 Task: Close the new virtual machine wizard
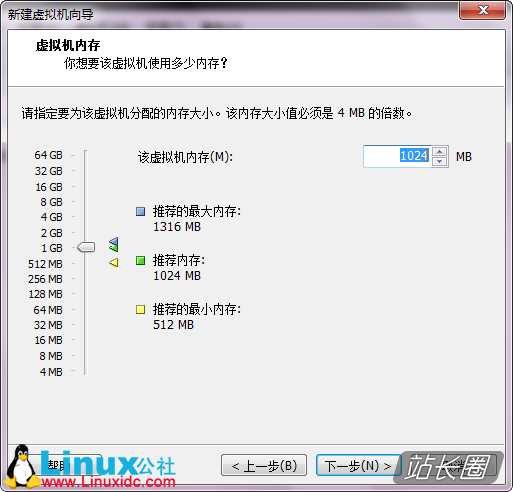(x=483, y=10)
